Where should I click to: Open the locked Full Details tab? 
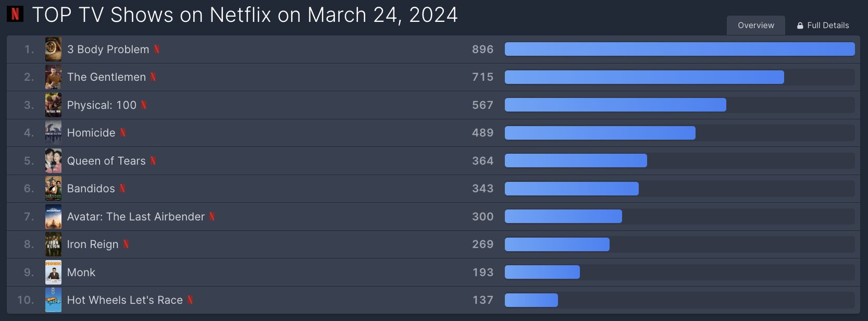(x=823, y=26)
